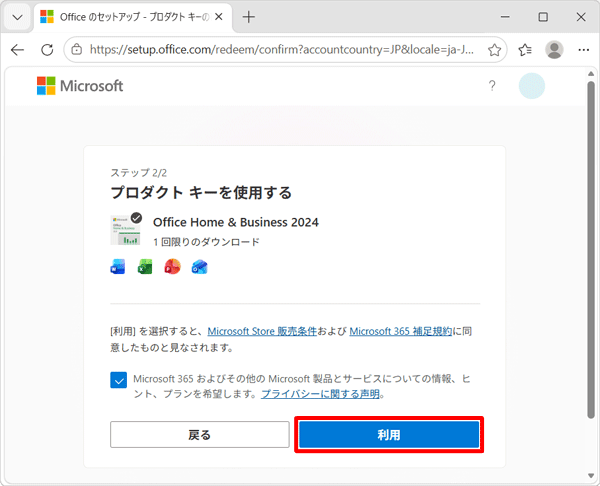The image size is (600, 486).
Task: Click the Office Home & Business product thumbnail
Action: (126, 229)
